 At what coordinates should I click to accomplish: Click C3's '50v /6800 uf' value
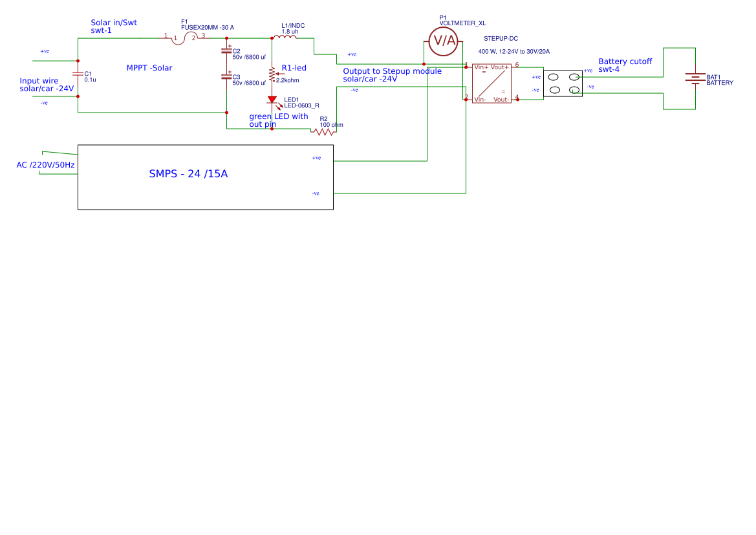(249, 83)
